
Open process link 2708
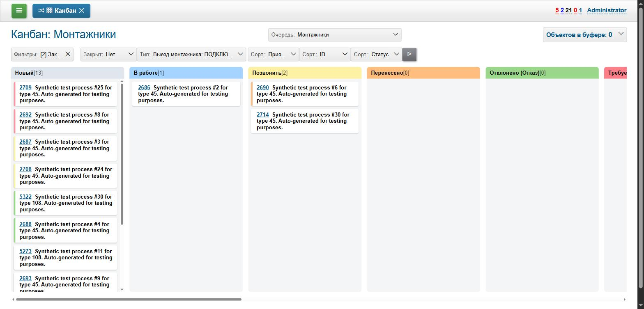tap(25, 169)
